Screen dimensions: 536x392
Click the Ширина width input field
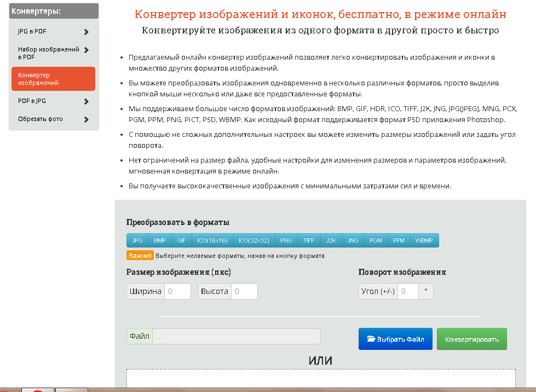177,291
